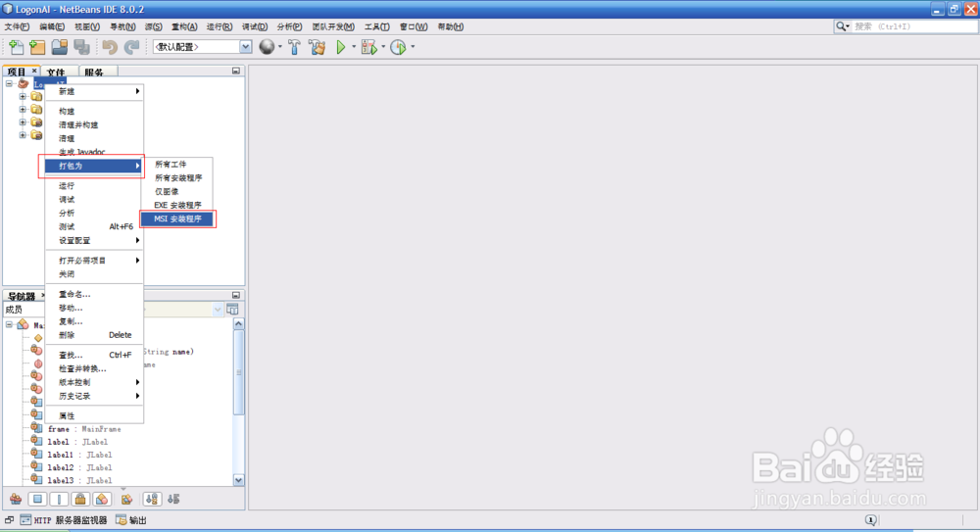The image size is (980, 532).
Task: Open the 文件(F) menu
Action: click(17, 26)
